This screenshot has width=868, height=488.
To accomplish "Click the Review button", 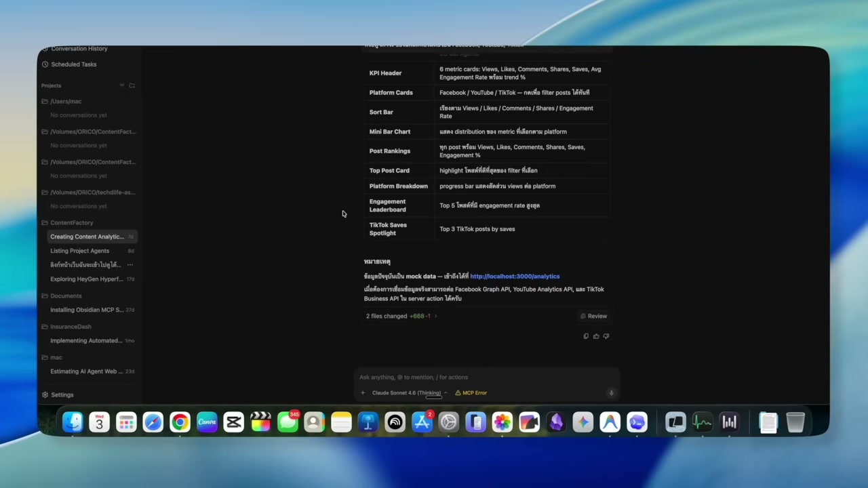I will tap(593, 316).
